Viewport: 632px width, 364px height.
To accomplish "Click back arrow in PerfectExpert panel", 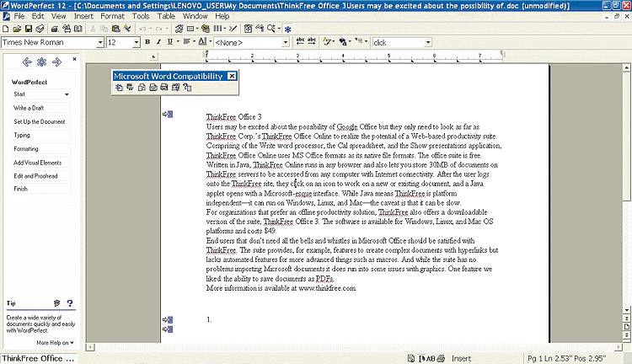I will (27, 62).
